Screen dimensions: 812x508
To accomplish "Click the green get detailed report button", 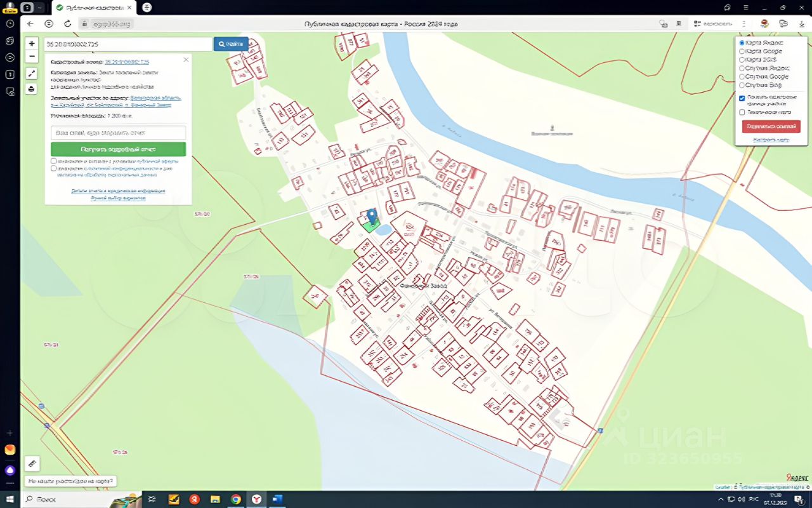I will [x=118, y=149].
